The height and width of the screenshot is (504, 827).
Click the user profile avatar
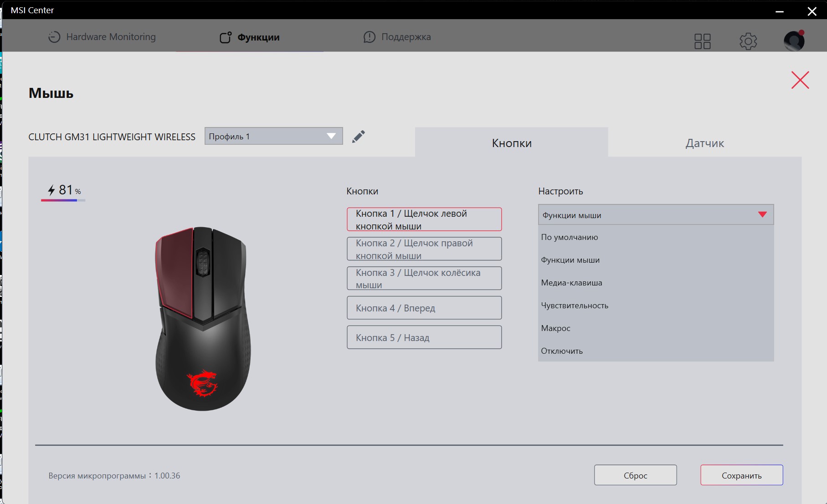(x=794, y=41)
